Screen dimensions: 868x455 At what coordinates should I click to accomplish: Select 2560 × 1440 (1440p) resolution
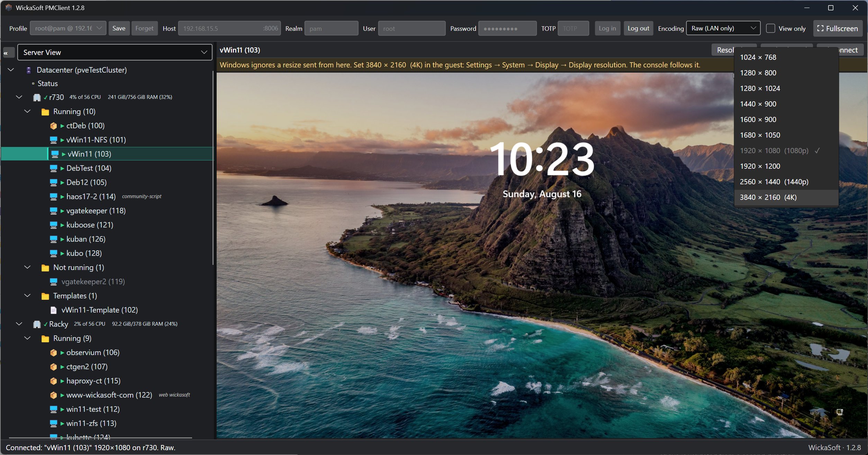tap(786, 182)
